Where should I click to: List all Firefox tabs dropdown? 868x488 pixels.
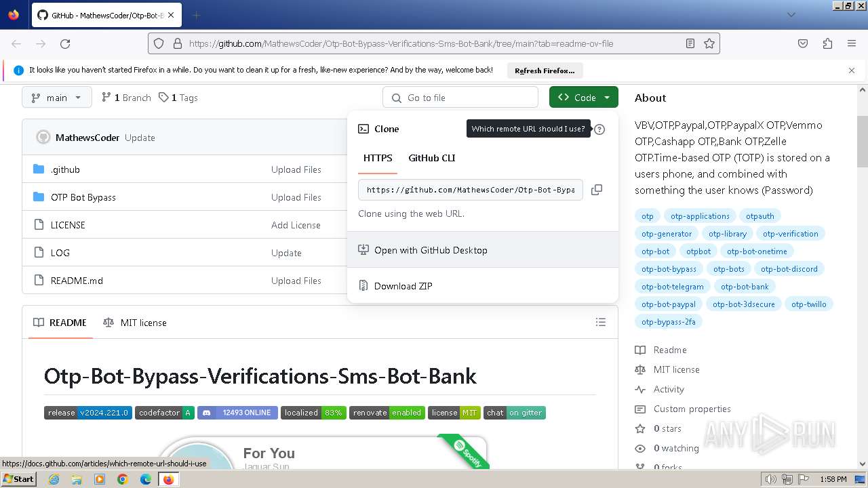click(x=791, y=14)
